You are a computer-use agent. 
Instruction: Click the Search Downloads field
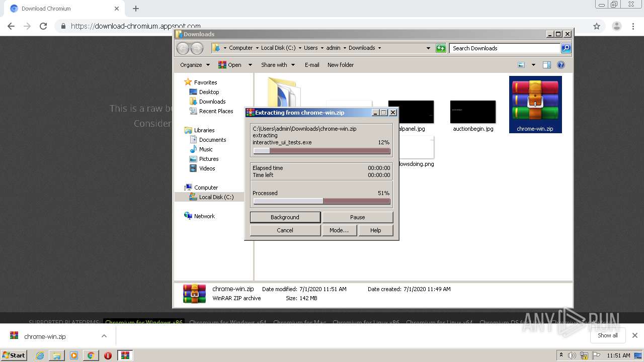click(505, 48)
